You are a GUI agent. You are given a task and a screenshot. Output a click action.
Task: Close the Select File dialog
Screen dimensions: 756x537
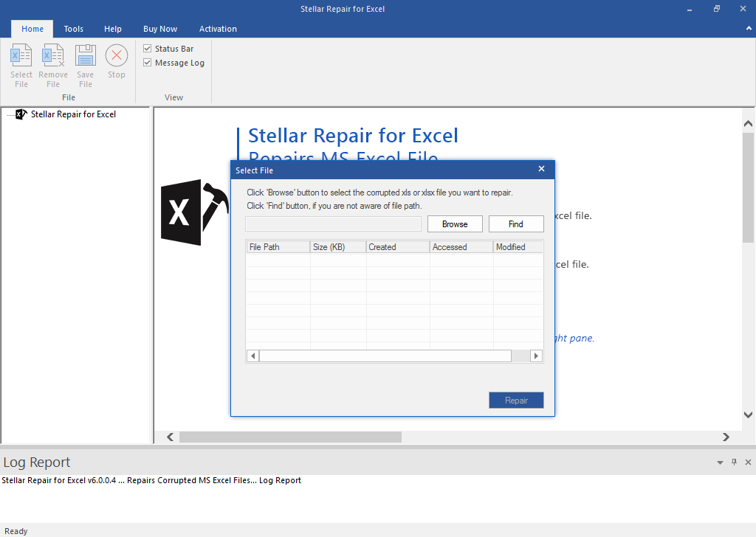(x=541, y=169)
